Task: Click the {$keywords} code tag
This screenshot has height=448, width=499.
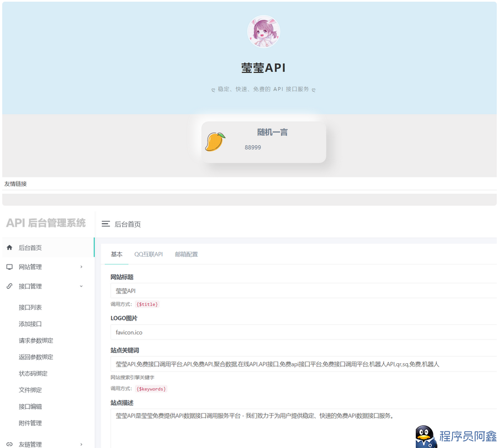Action: click(x=151, y=389)
